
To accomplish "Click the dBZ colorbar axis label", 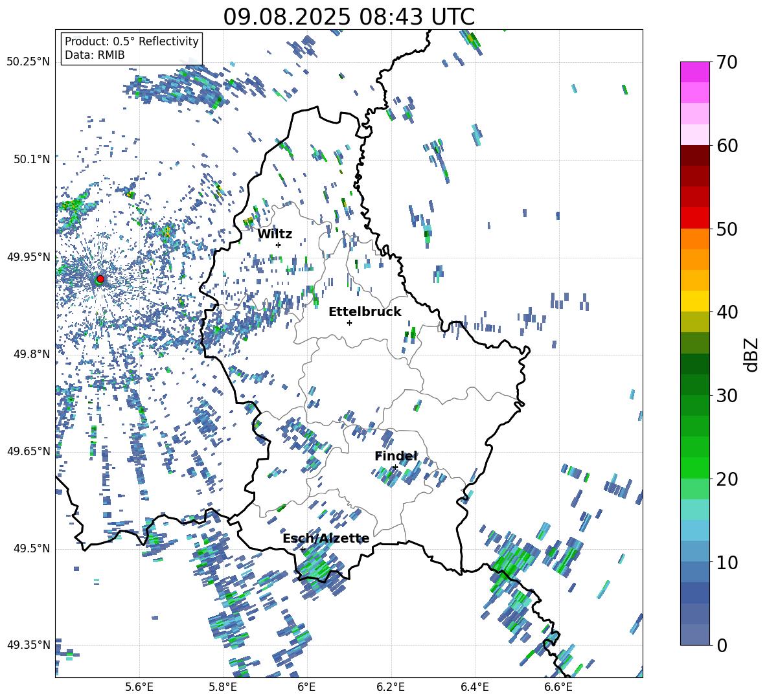I will pyautogui.click(x=752, y=354).
